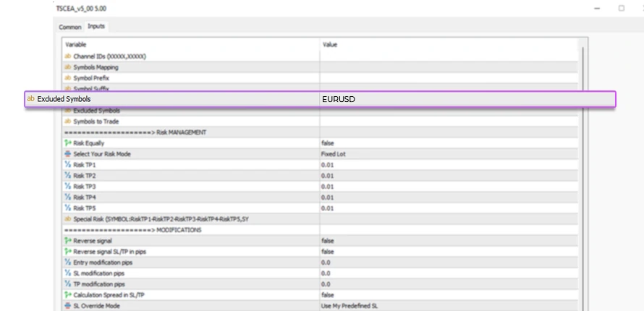Open the Use My Predefined SL dropdown
The width and height of the screenshot is (644, 311).
tap(449, 306)
